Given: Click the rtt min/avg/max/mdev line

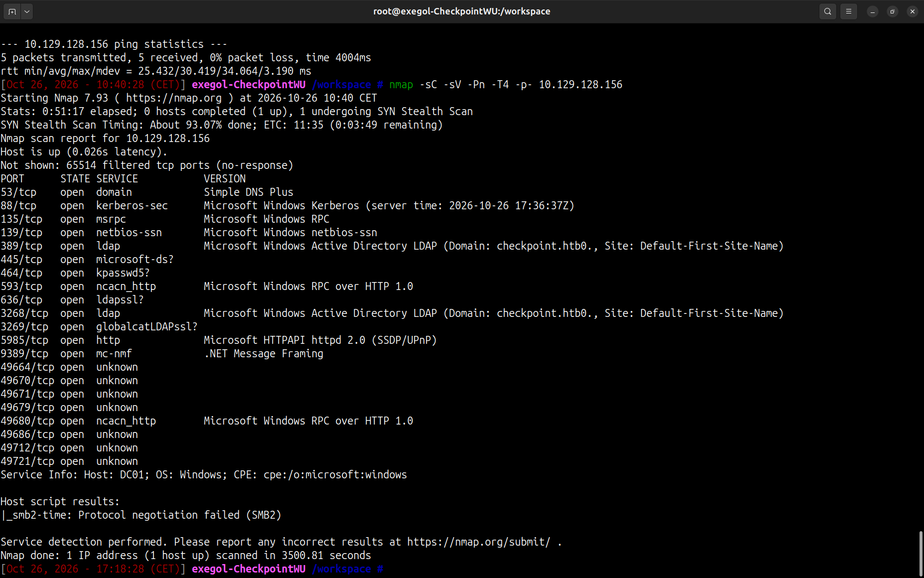Looking at the screenshot, I should [x=156, y=71].
